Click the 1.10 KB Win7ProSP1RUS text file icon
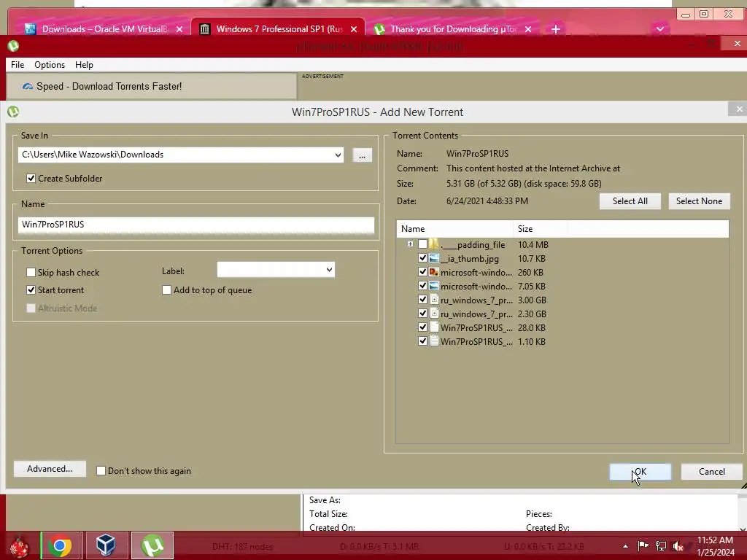This screenshot has width=747, height=560. (x=434, y=341)
